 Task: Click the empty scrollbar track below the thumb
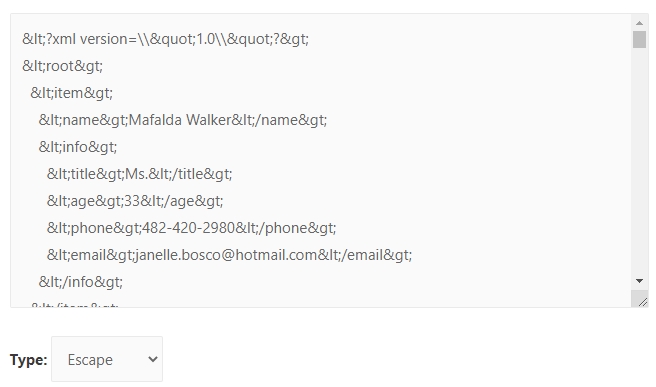pos(639,161)
